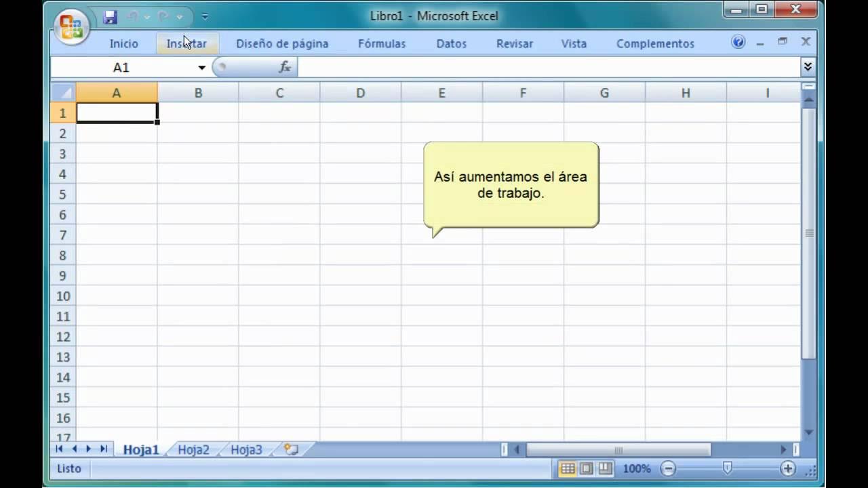This screenshot has height=488, width=868.
Task: Open the Diseño de página tab
Action: click(282, 43)
